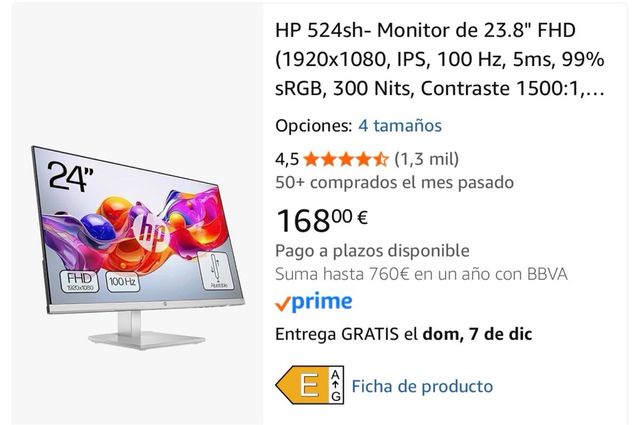Click the HP logo on monitor image
The width and height of the screenshot is (640, 425).
(x=150, y=233)
